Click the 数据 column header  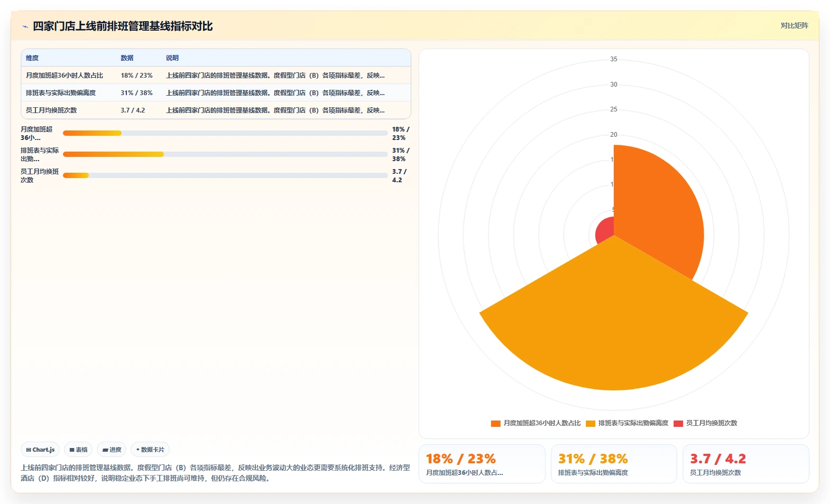(127, 58)
